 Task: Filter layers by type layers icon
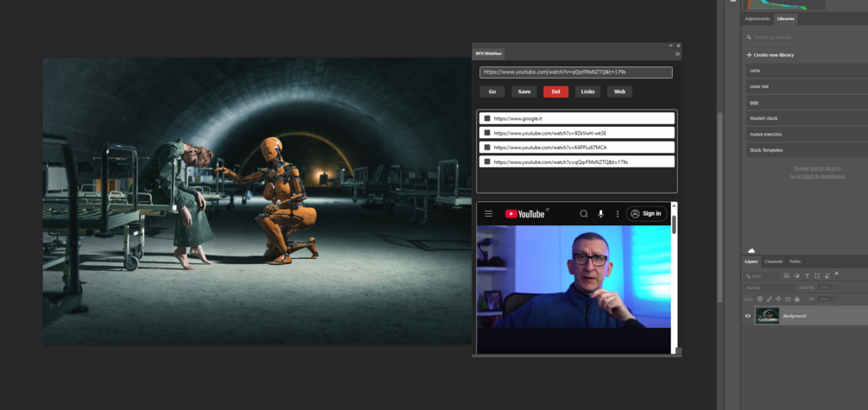pos(807,275)
